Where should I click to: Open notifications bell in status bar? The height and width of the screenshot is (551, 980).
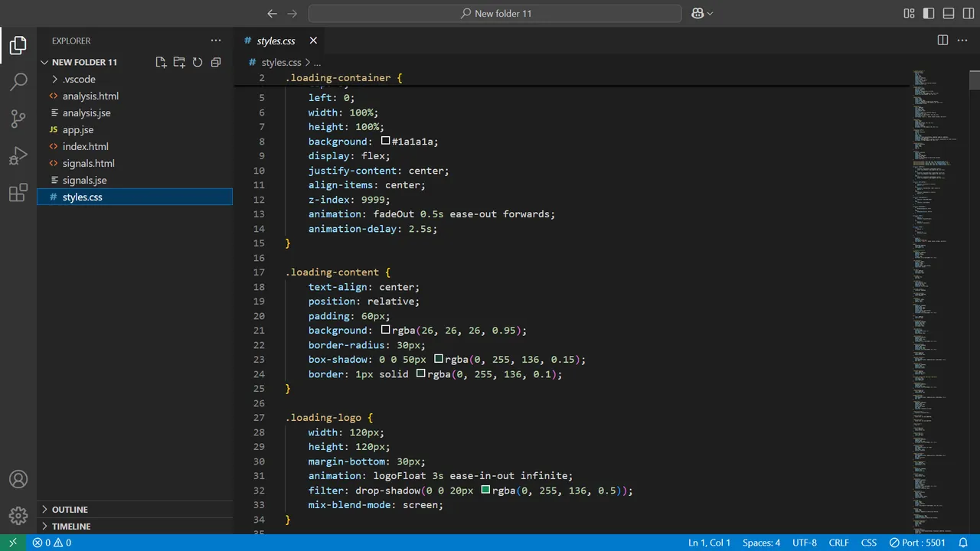[x=964, y=543]
